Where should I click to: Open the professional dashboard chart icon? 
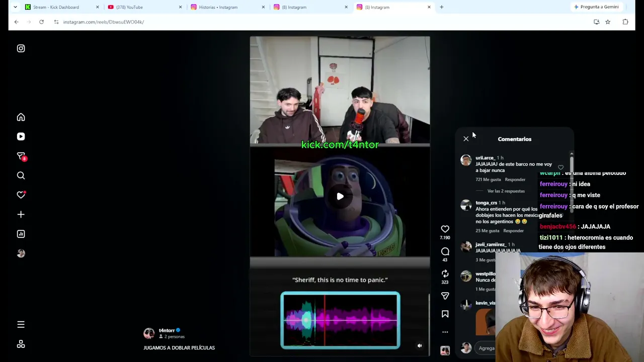(x=21, y=234)
